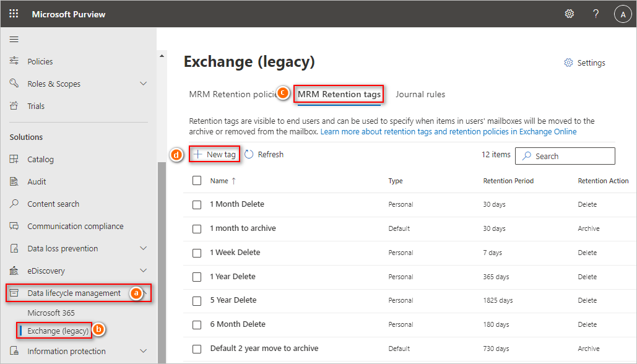This screenshot has height=364, width=637.
Task: Click the plus icon for New tag
Action: pyautogui.click(x=198, y=154)
